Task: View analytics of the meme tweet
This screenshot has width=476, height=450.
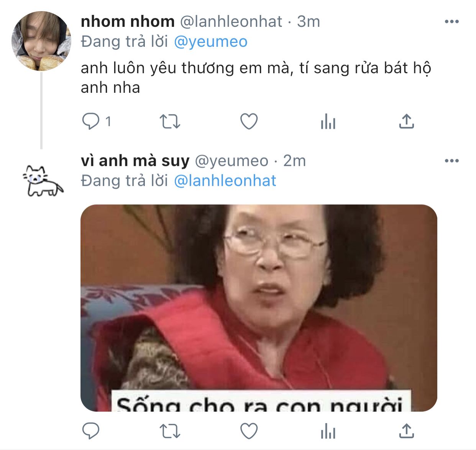Action: 328,431
